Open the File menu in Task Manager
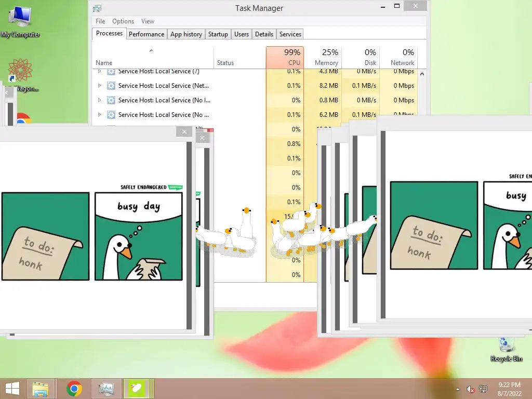The height and width of the screenshot is (399, 532). [x=100, y=21]
